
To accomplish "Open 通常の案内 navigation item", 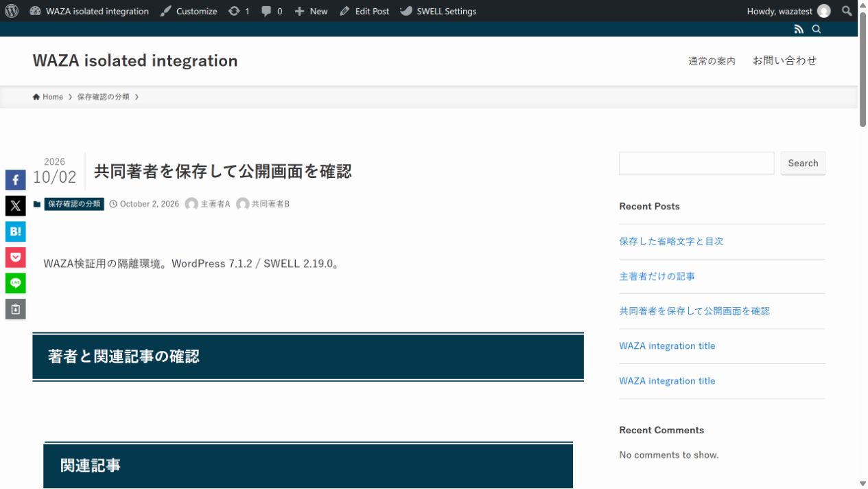I will (x=712, y=60).
